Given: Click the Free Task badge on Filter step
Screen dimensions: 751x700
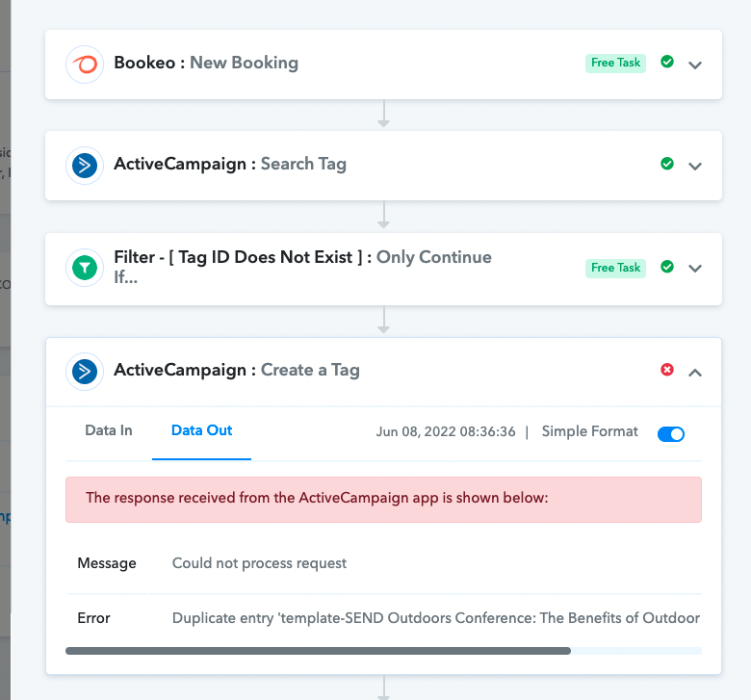Looking at the screenshot, I should (615, 268).
